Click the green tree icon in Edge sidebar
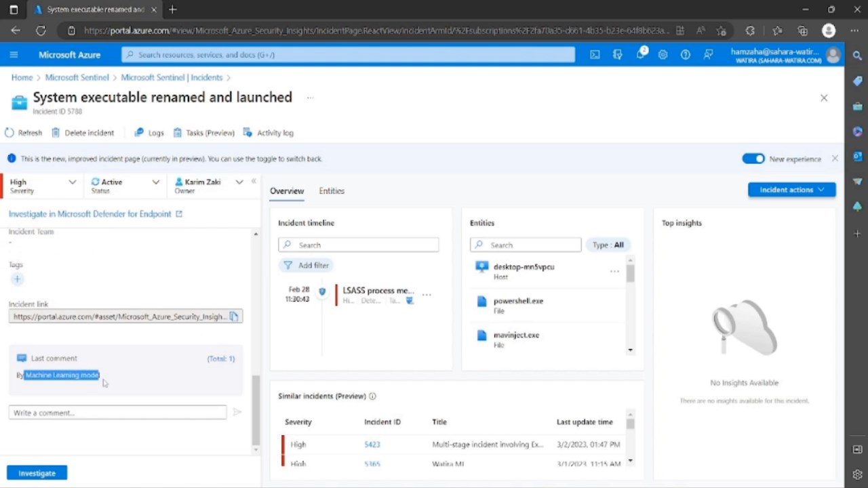Image resolution: width=868 pixels, height=488 pixels. click(x=858, y=207)
